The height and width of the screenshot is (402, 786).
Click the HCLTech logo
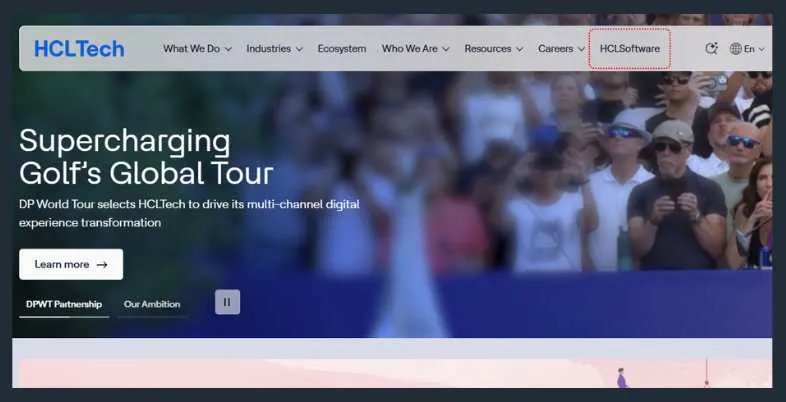[x=79, y=49]
